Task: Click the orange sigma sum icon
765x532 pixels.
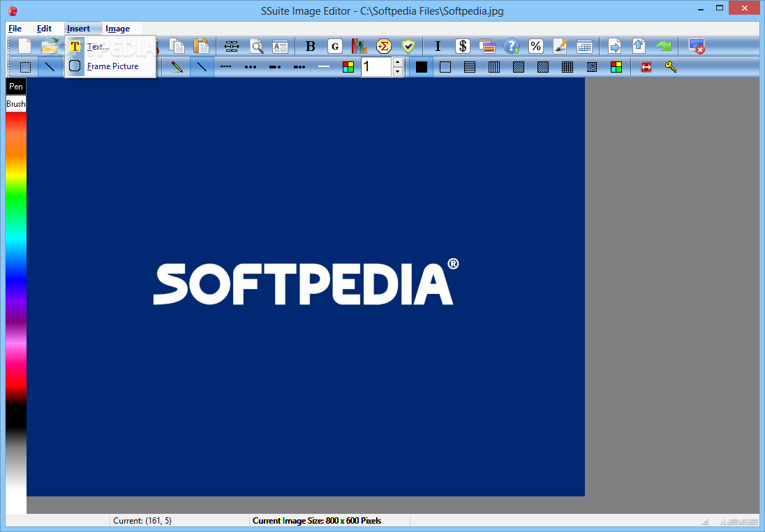Action: tap(384, 46)
